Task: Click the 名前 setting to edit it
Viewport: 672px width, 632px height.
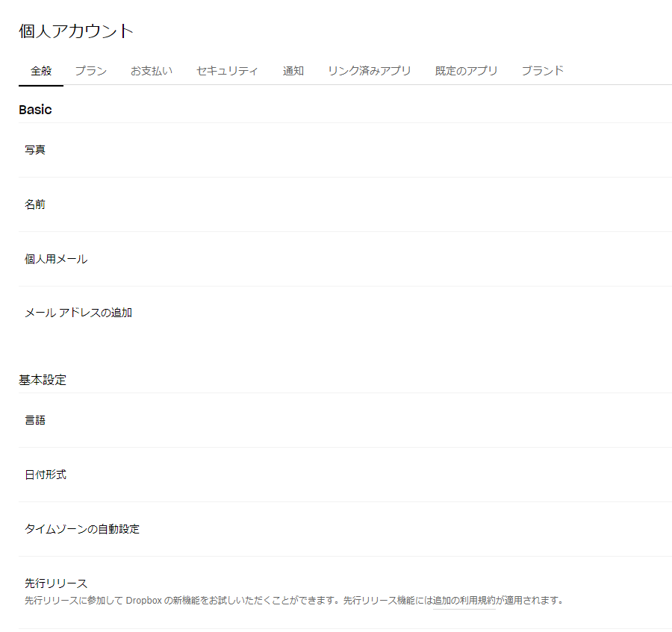Action: pyautogui.click(x=35, y=204)
